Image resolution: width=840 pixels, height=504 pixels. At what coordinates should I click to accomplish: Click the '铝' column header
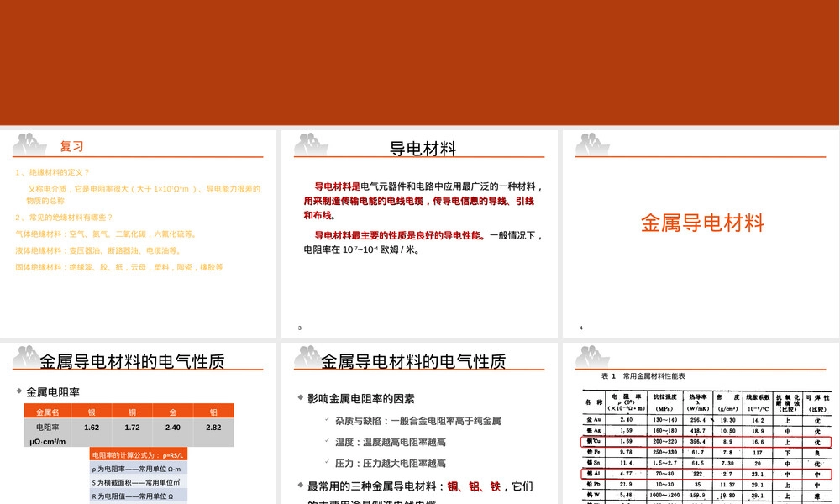coord(213,412)
